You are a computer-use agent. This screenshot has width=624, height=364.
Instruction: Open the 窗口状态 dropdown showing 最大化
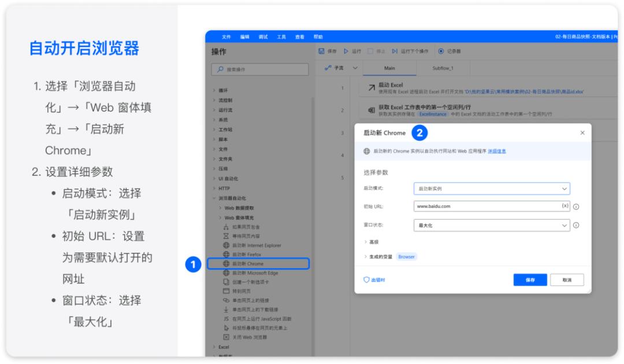click(x=492, y=225)
